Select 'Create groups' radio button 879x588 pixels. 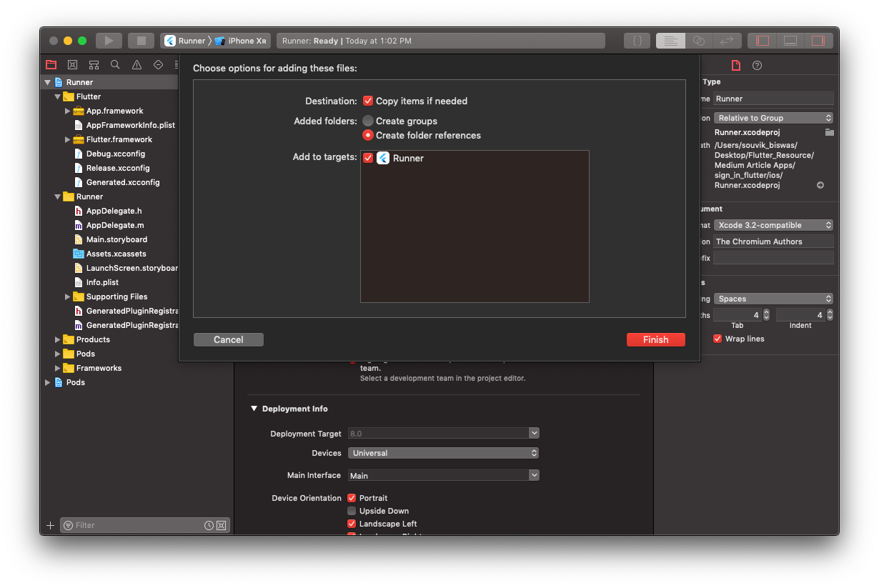[368, 121]
